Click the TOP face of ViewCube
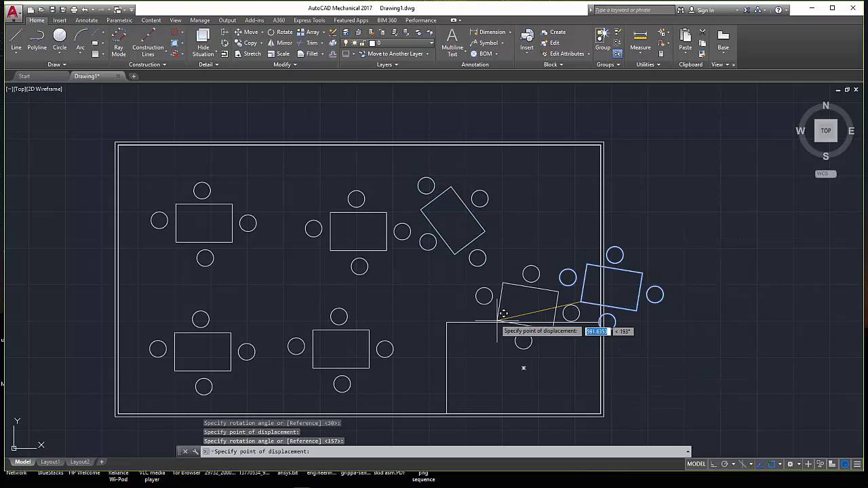The width and height of the screenshot is (868, 488). (x=825, y=131)
